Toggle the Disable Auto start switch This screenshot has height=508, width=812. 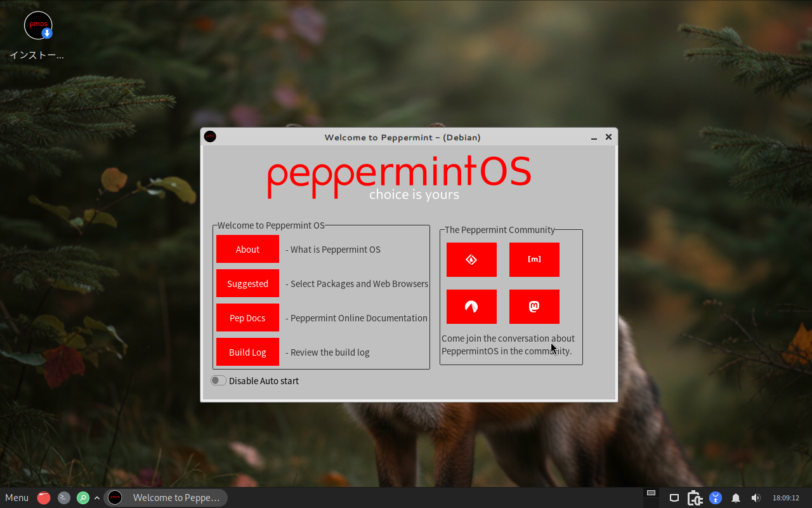218,380
